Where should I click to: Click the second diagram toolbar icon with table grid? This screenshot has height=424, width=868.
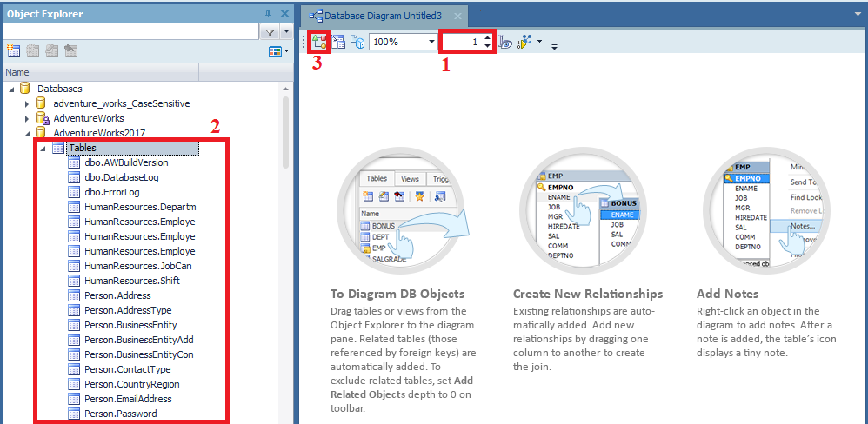click(x=338, y=42)
